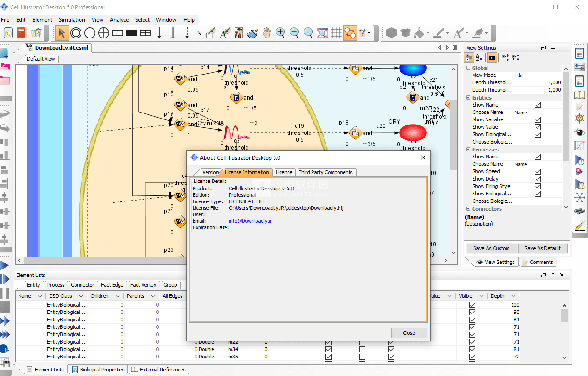Click the info@Downloadly.ir email link
Viewport: 588px width, 376px height.
[x=250, y=221]
